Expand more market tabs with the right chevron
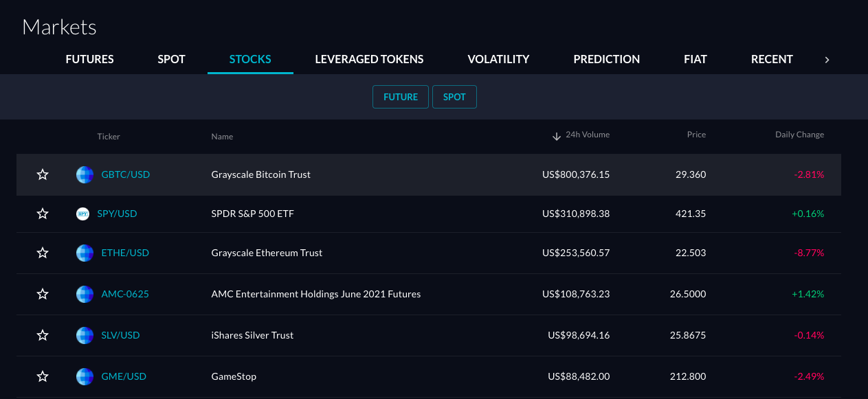The width and height of the screenshot is (868, 399). coord(827,60)
